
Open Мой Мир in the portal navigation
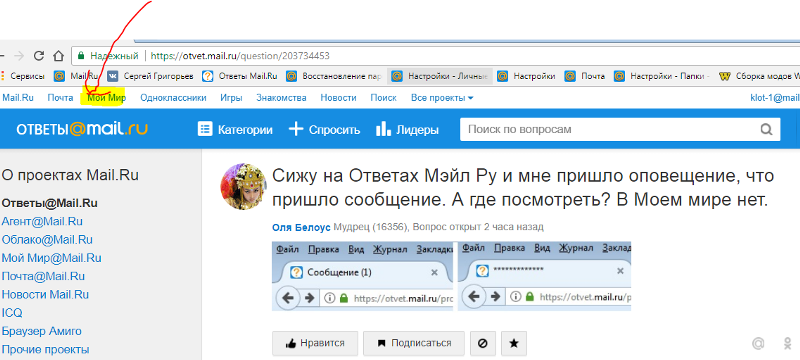click(x=106, y=97)
